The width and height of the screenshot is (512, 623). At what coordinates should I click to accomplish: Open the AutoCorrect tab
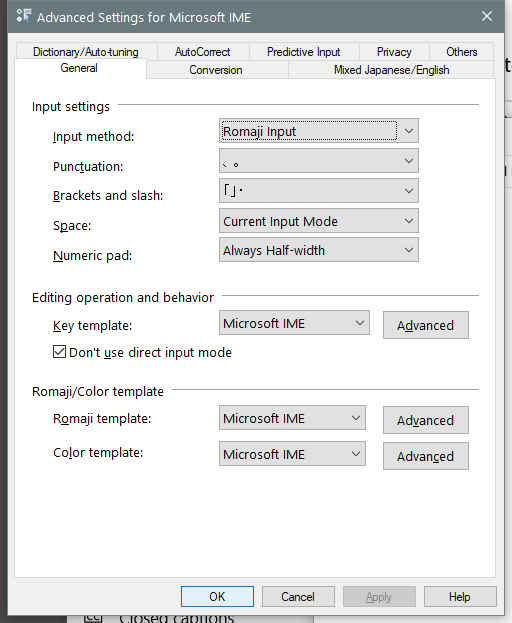(x=203, y=52)
